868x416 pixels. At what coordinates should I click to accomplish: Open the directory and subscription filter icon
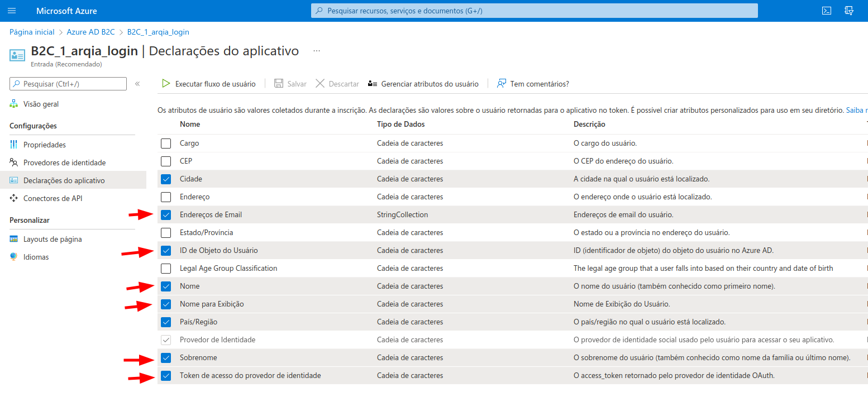pyautogui.click(x=849, y=11)
